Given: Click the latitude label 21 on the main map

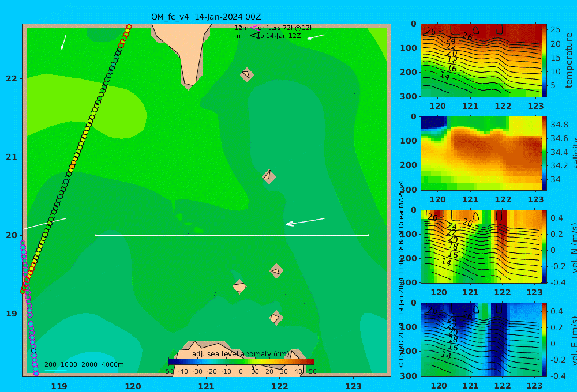Looking at the screenshot, I should pyautogui.click(x=11, y=157).
